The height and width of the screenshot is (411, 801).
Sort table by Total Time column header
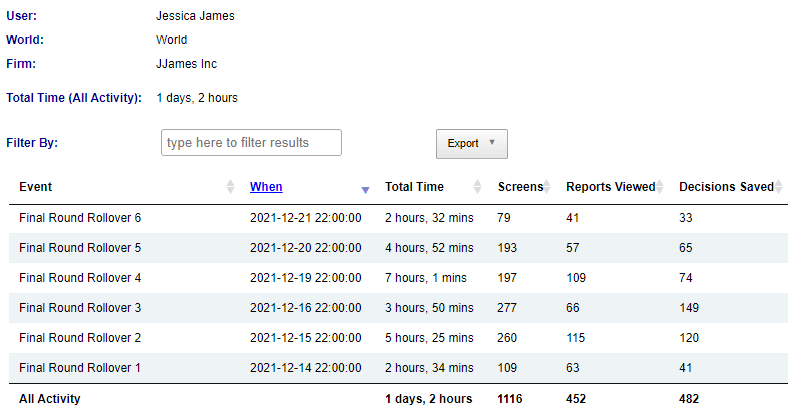414,187
